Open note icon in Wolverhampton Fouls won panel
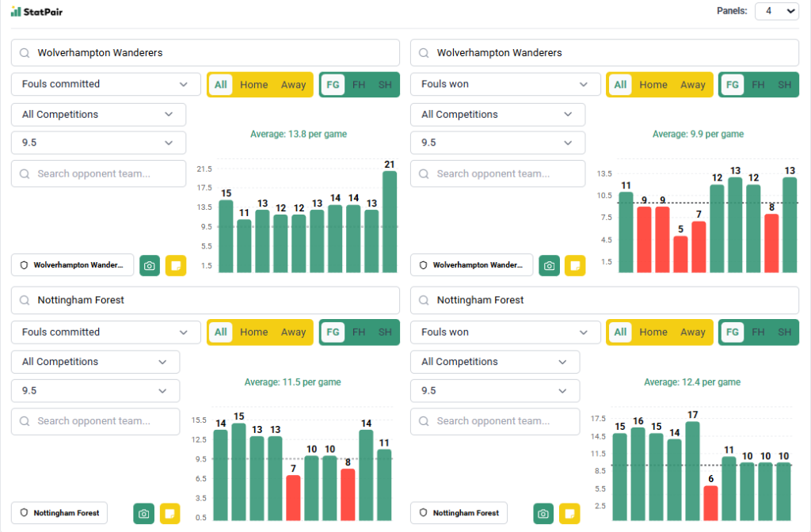This screenshot has width=811, height=532. point(575,265)
